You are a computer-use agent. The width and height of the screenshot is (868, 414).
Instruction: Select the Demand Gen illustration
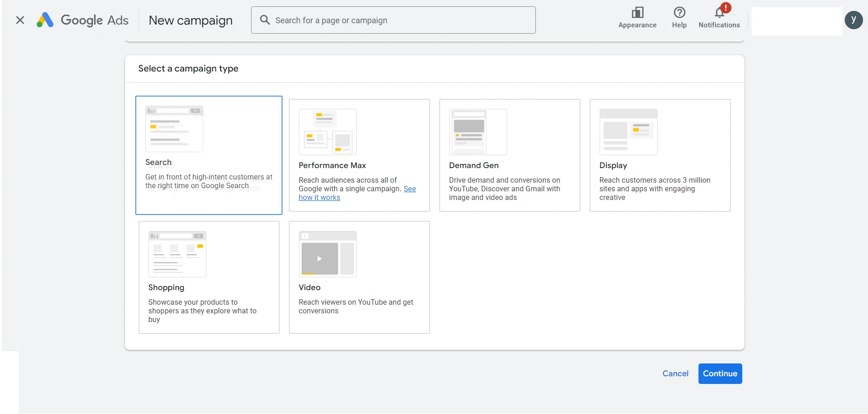(x=478, y=132)
